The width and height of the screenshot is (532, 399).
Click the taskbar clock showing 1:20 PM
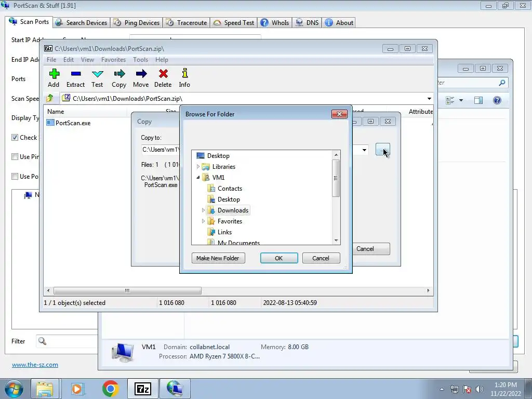(x=506, y=389)
